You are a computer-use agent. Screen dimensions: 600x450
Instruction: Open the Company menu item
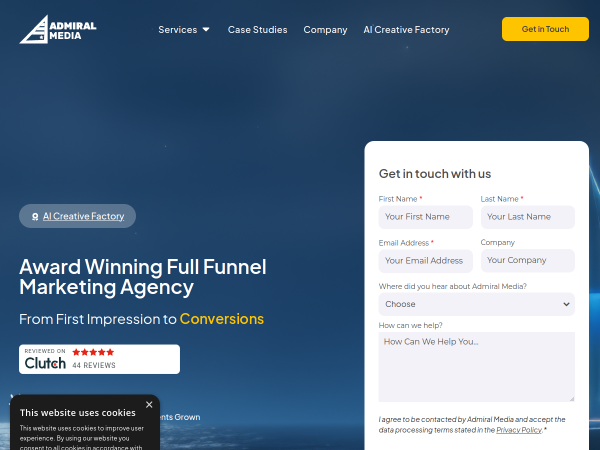pyautogui.click(x=325, y=29)
